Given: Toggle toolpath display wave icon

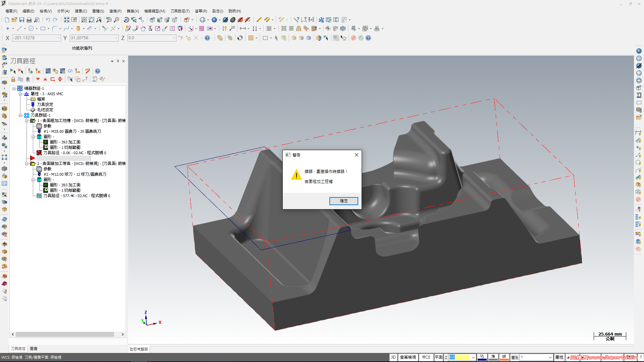Looking at the screenshot, I should click(x=20, y=79).
